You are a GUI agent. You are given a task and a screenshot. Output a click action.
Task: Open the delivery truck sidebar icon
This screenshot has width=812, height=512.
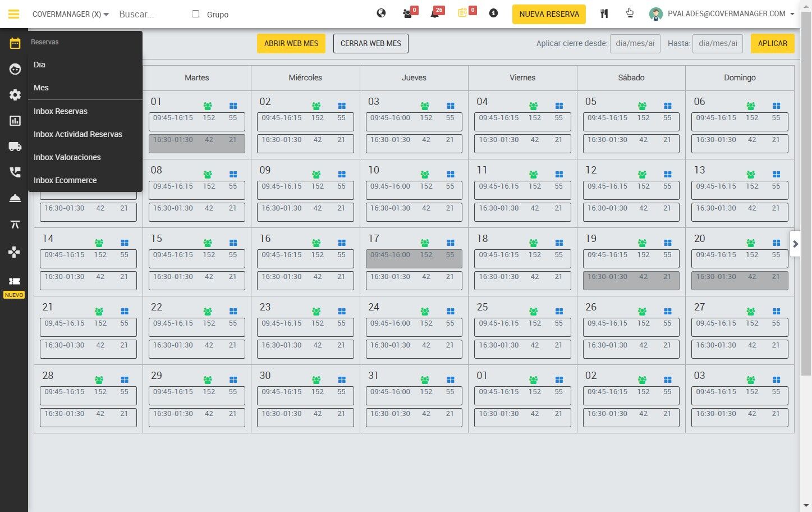[x=15, y=147]
